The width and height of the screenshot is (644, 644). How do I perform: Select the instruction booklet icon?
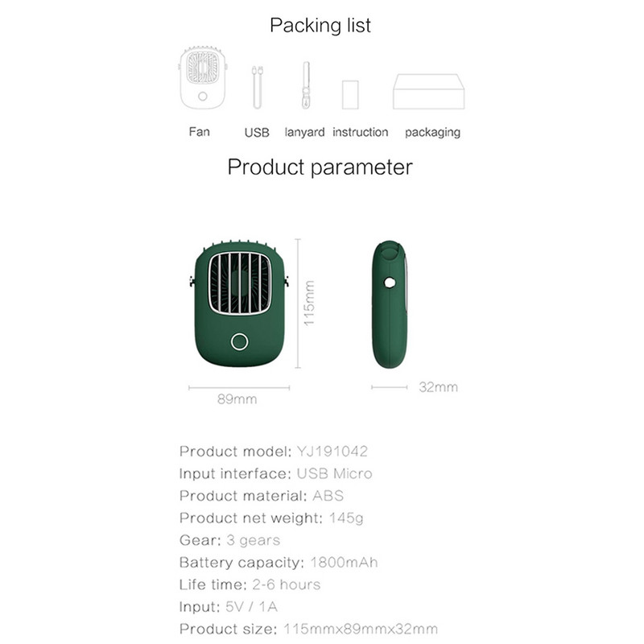(x=349, y=94)
